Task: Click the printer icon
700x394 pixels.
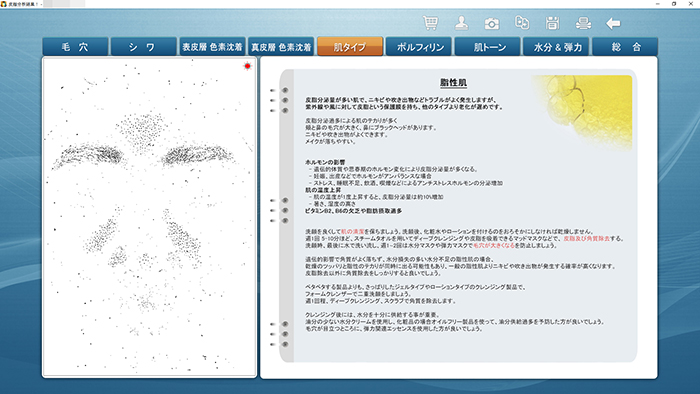Action: click(583, 23)
